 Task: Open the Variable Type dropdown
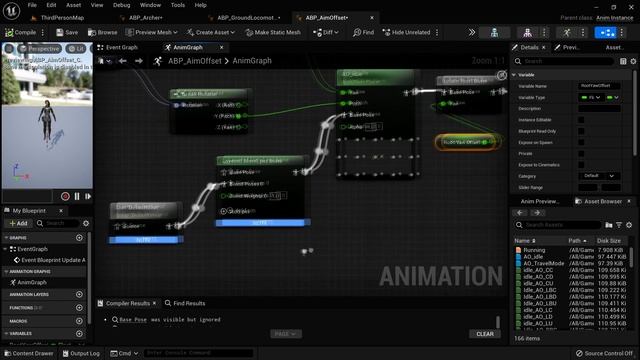pyautogui.click(x=591, y=97)
